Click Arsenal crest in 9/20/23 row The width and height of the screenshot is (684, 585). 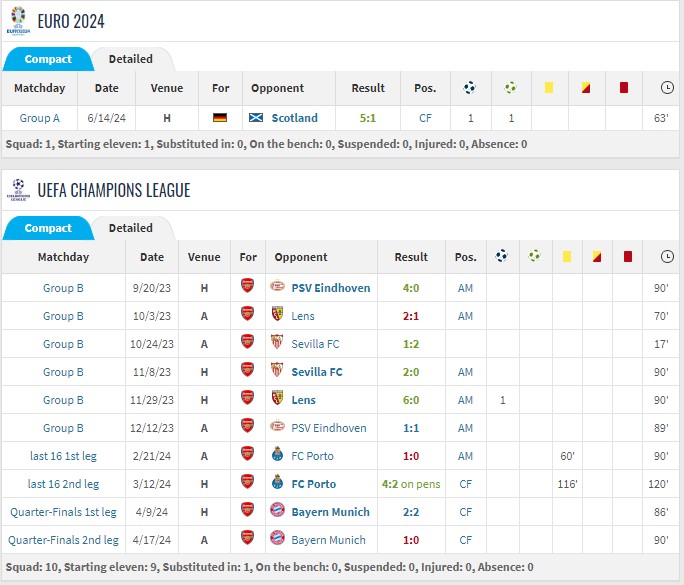tap(247, 286)
